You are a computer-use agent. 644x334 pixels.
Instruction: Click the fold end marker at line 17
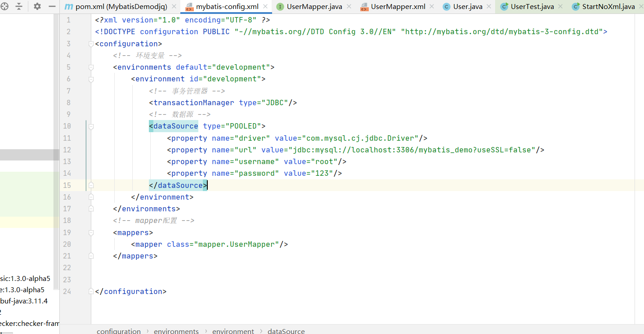pos(91,209)
